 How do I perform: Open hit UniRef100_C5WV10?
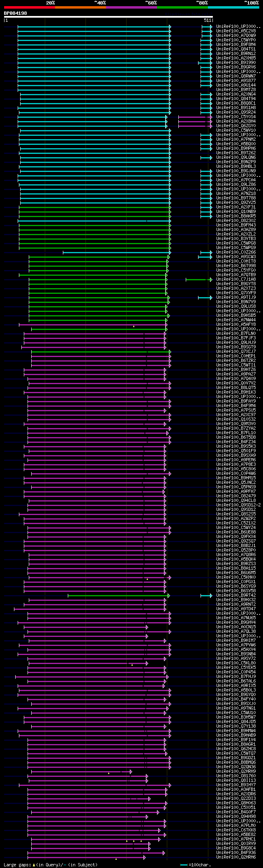(236, 130)
